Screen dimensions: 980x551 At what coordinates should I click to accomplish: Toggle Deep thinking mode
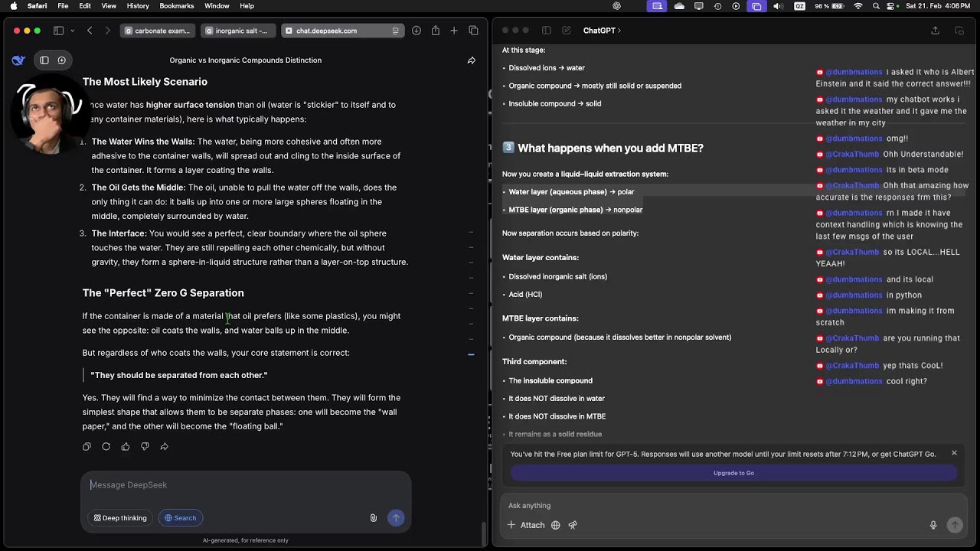[120, 518]
